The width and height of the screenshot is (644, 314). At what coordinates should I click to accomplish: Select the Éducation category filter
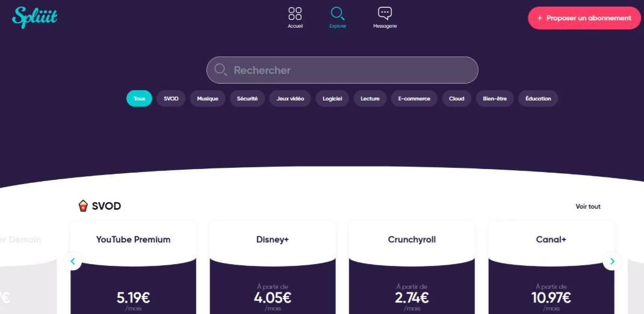(x=538, y=99)
